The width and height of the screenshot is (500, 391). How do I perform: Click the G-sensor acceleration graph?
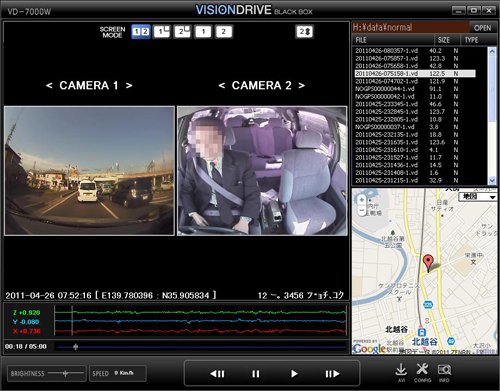pos(200,322)
